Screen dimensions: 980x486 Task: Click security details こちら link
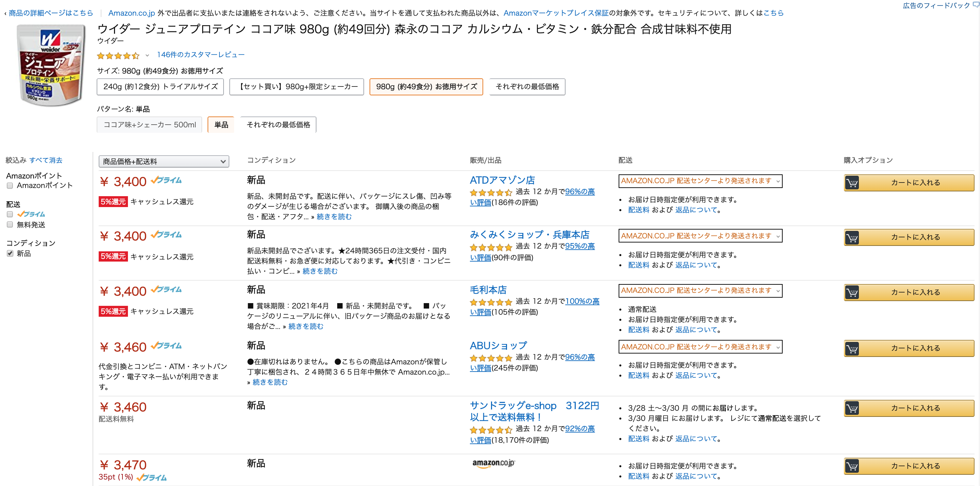pos(773,13)
